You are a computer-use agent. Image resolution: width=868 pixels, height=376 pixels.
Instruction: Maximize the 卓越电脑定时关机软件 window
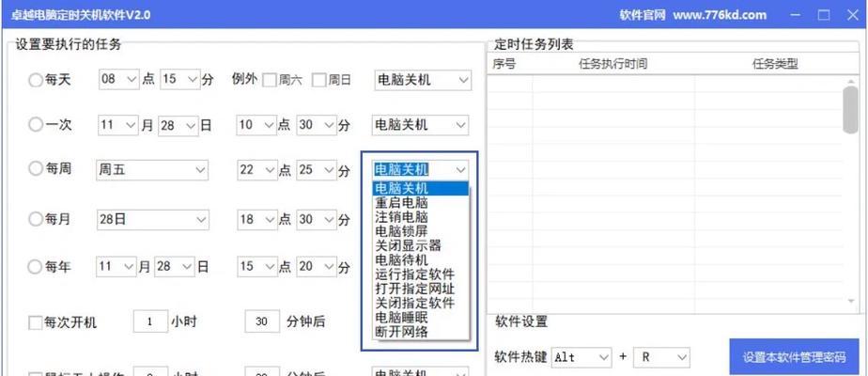824,15
